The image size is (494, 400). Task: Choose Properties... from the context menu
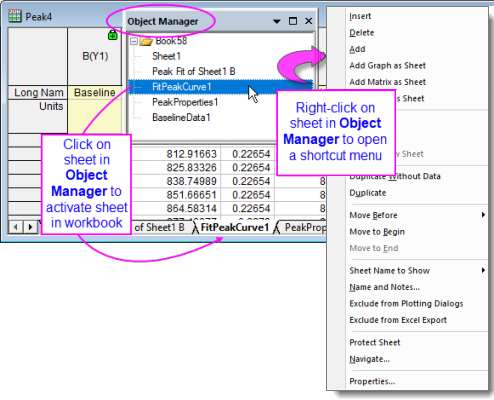(372, 381)
